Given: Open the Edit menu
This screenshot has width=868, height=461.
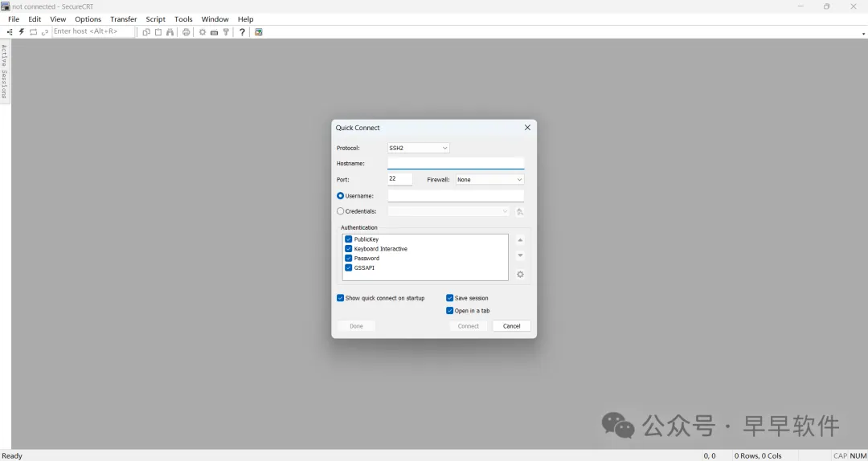Looking at the screenshot, I should [x=35, y=18].
